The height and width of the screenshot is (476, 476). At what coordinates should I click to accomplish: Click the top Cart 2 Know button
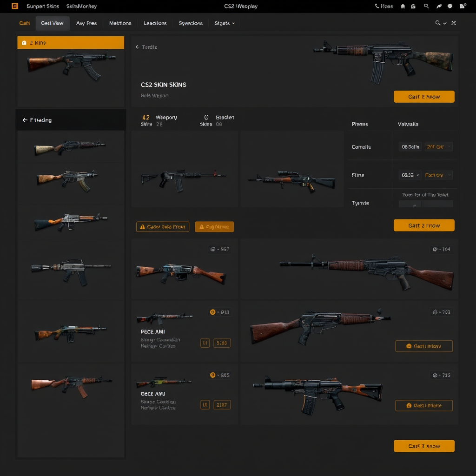pyautogui.click(x=424, y=97)
